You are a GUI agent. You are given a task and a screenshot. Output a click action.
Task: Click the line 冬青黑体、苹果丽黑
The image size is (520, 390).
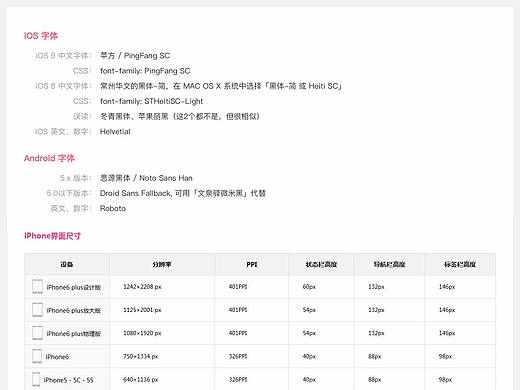(x=180, y=116)
